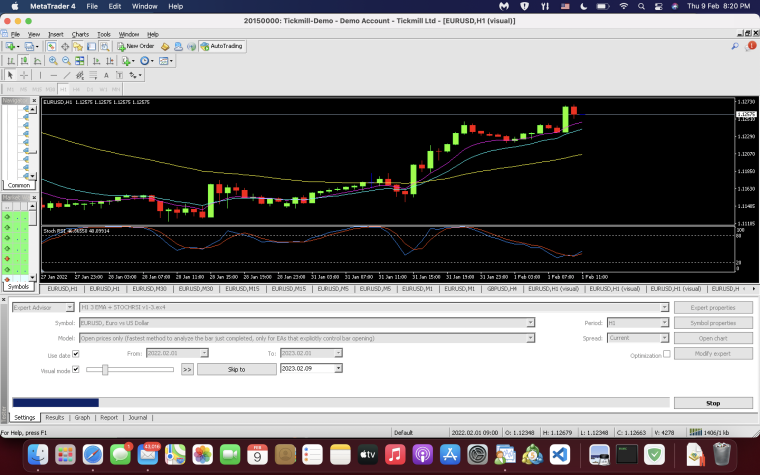Select the crosshair tool

[23, 75]
